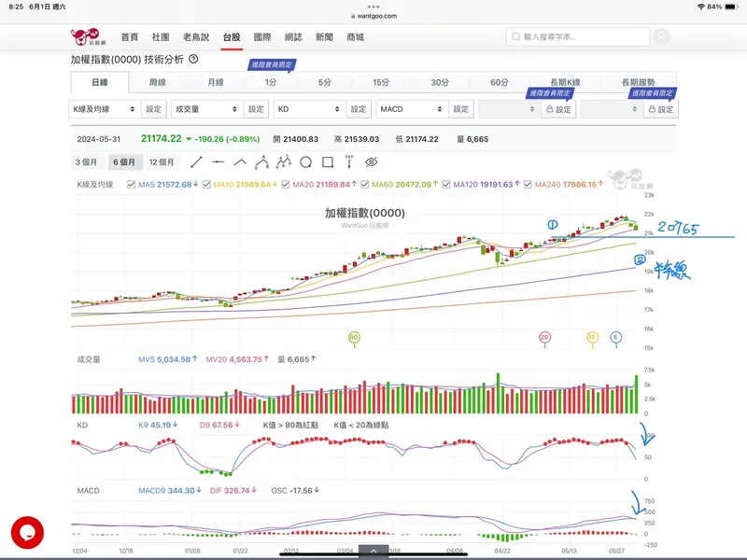
Task: Open the user profile avatar icon
Action: [x=661, y=37]
